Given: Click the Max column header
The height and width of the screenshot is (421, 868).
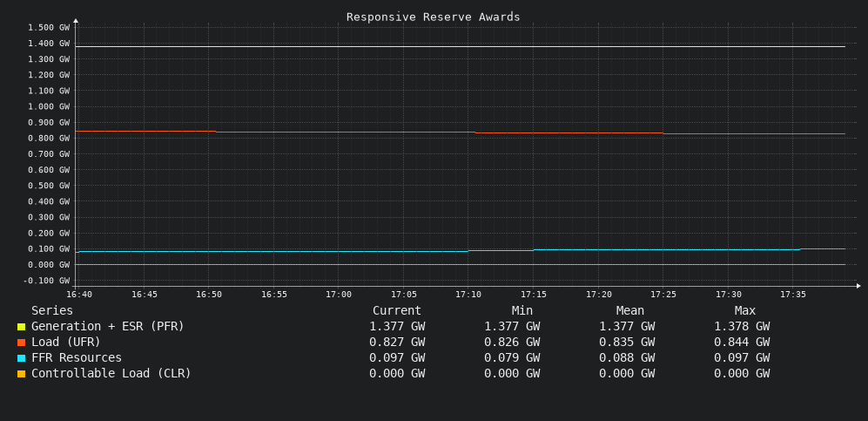Looking at the screenshot, I should click(745, 311).
